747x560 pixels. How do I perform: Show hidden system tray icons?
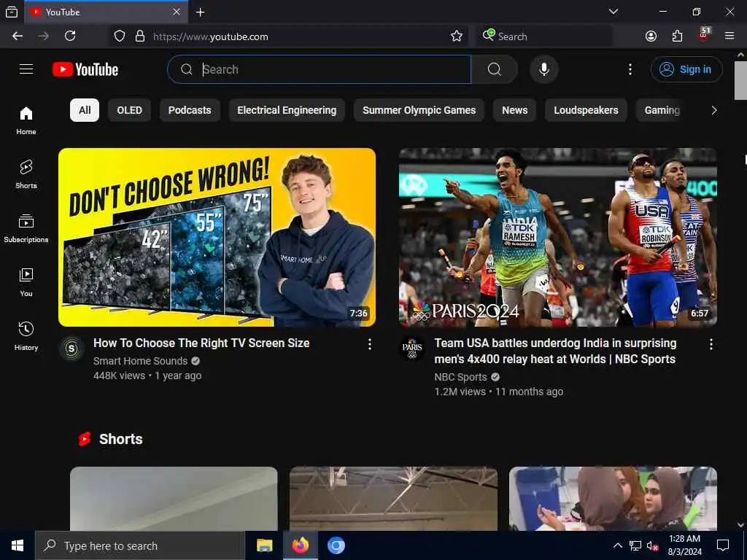pos(617,545)
